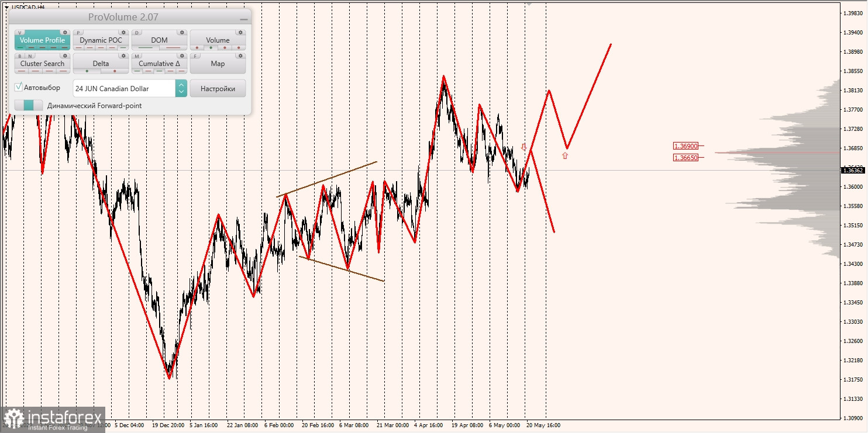The image size is (868, 433).
Task: Click the N hotkey tag on Cluster Search
Action: pyautogui.click(x=30, y=56)
